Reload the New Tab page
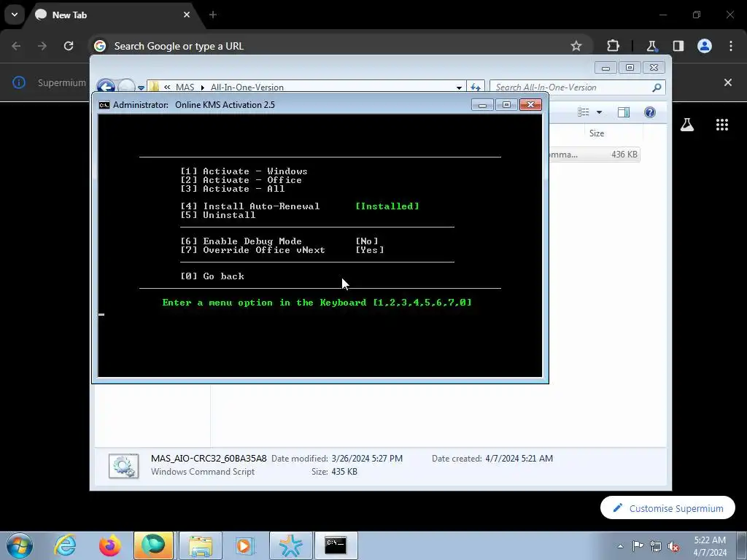747x560 pixels. coord(69,46)
